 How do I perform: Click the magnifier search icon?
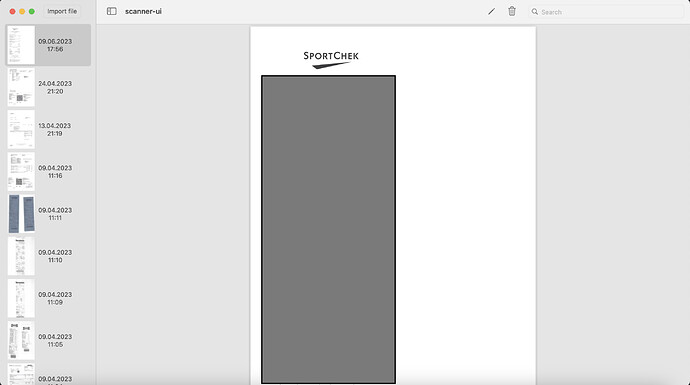(535, 12)
